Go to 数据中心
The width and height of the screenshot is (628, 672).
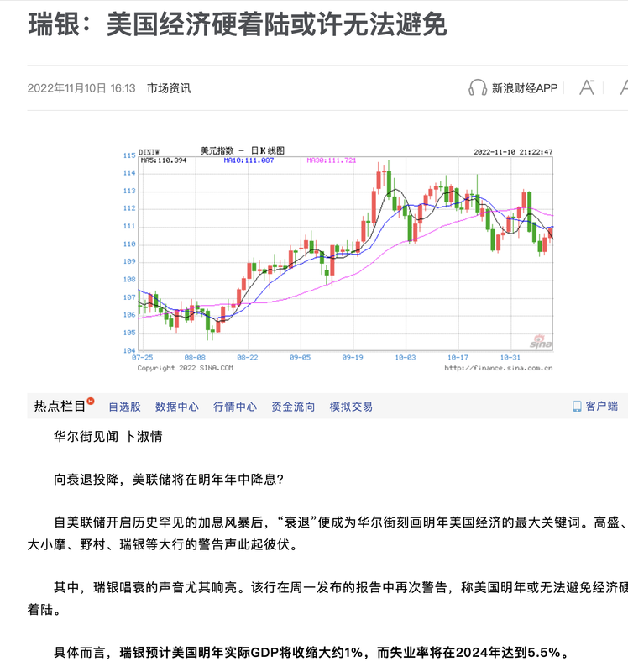(176, 407)
